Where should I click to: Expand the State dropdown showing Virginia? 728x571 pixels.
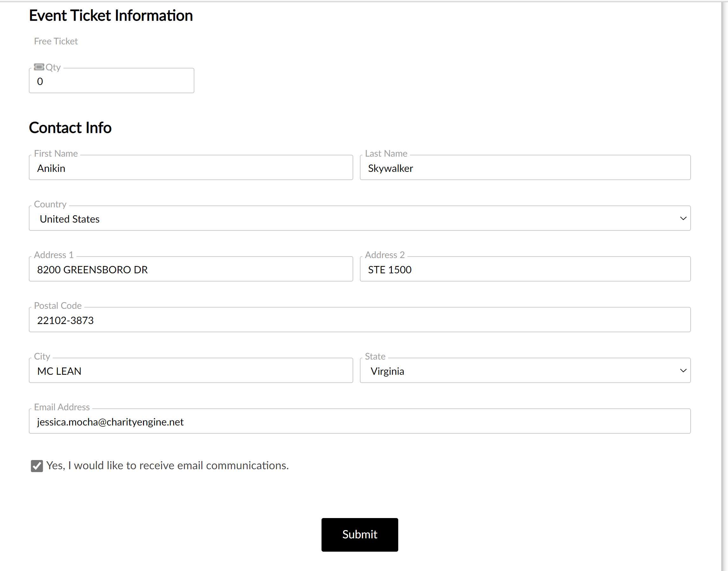point(525,370)
